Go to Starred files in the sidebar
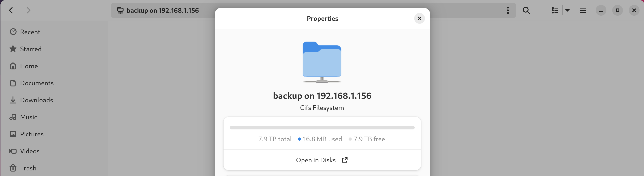 (x=30, y=49)
